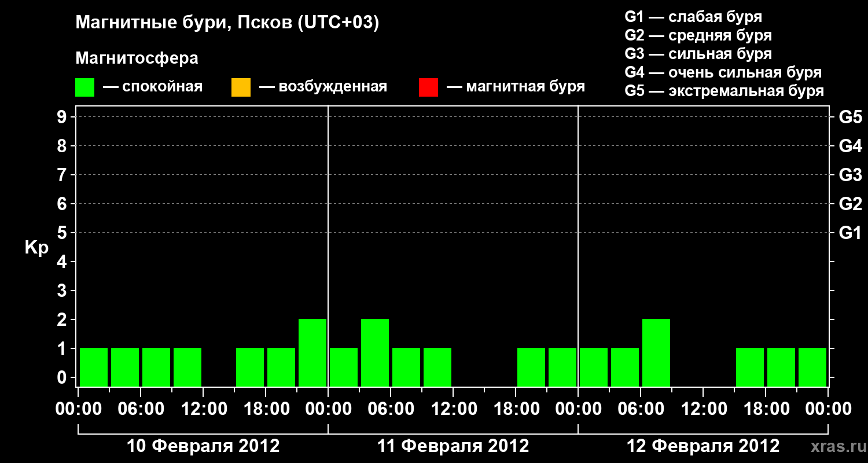
Task: Click the 'G2' label on right axis
Action: pos(851,204)
